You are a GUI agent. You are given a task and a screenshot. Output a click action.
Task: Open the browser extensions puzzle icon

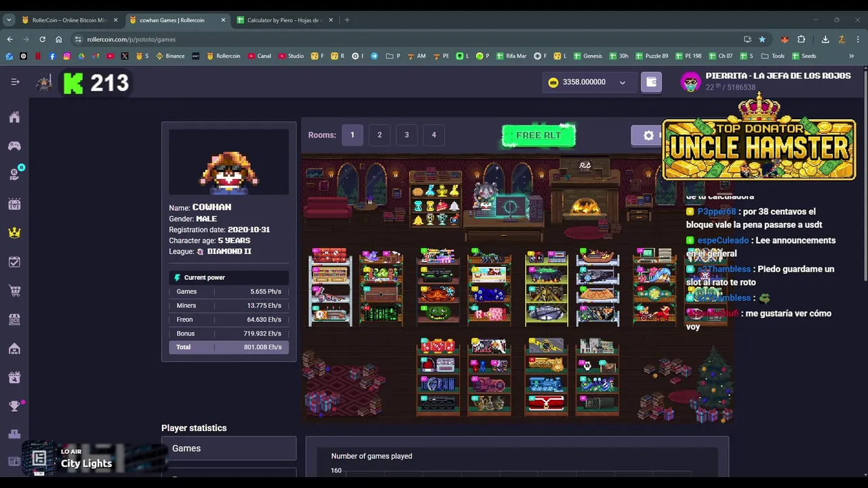[801, 39]
